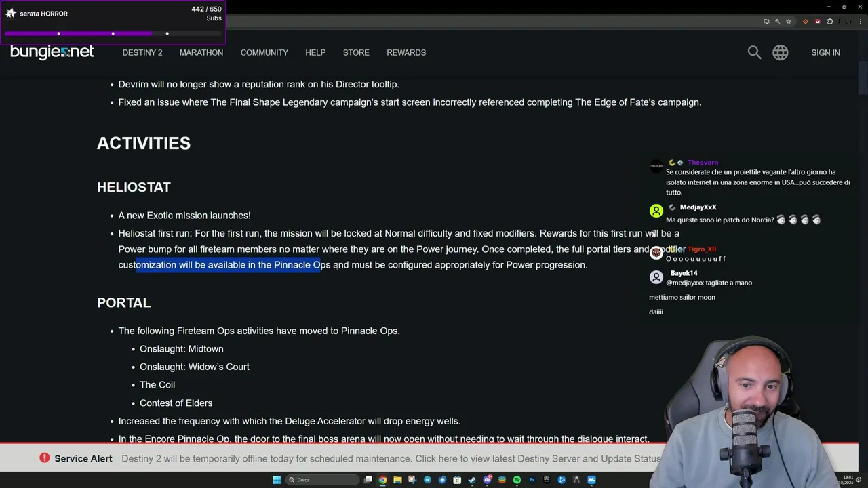Click the HELIOSTAT heading

tap(134, 187)
